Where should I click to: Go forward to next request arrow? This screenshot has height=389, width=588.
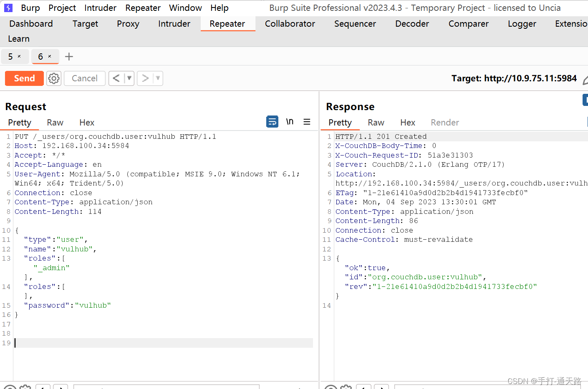[x=145, y=78]
